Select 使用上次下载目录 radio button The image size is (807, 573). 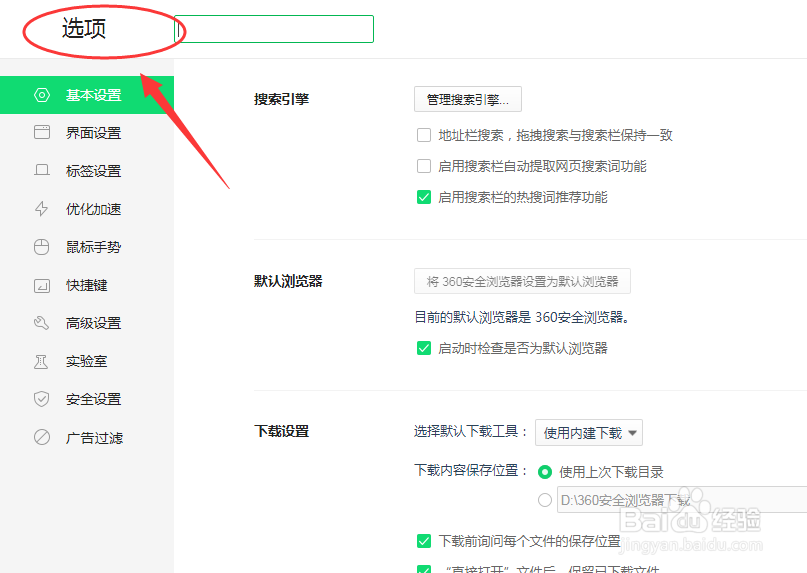[x=545, y=472]
